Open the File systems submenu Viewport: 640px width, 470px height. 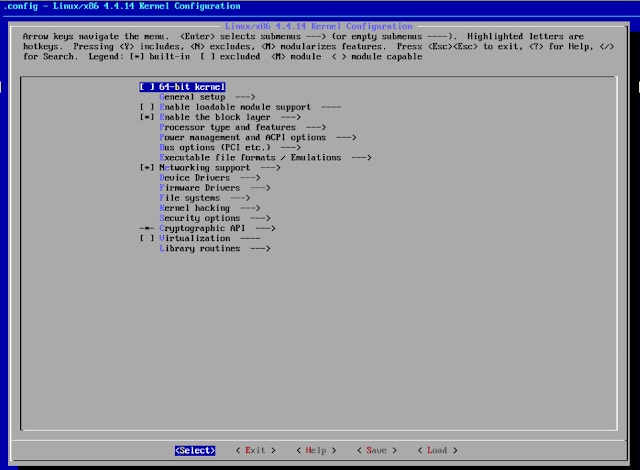pyautogui.click(x=204, y=198)
